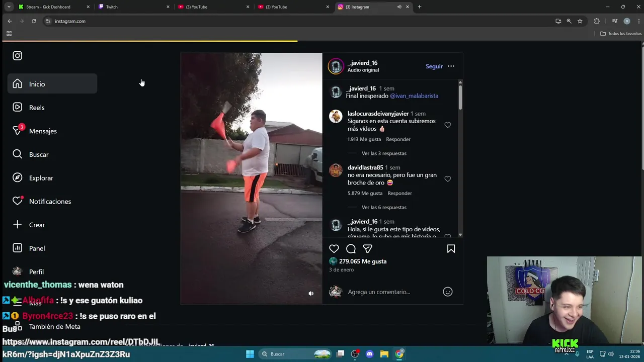Click the install app icon in address bar
Screen dimensions: 644x362
(558, 21)
